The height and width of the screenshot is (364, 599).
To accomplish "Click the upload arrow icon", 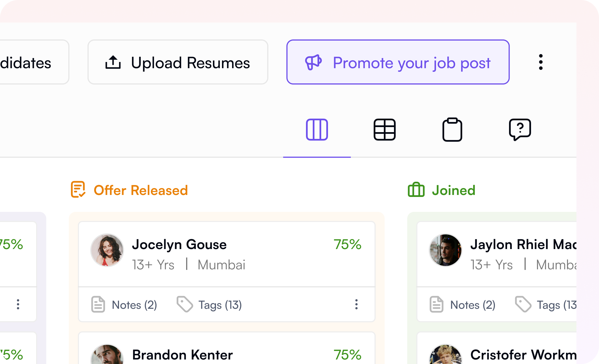I will 113,62.
